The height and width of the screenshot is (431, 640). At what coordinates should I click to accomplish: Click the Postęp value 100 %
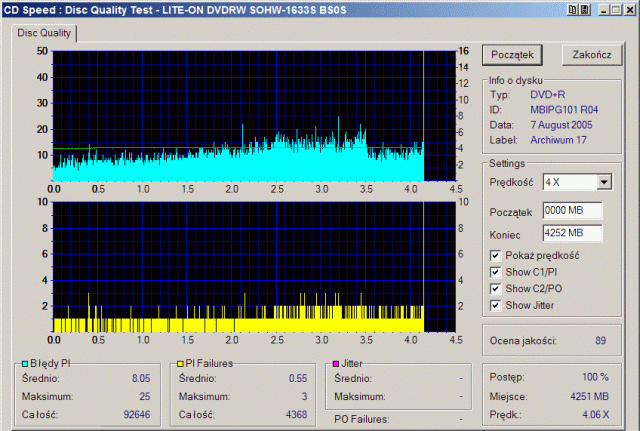[x=595, y=377]
